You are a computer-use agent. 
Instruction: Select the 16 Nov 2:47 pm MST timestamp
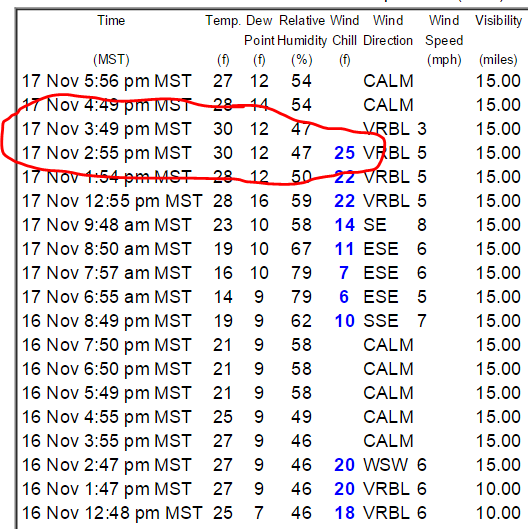[x=107, y=465]
